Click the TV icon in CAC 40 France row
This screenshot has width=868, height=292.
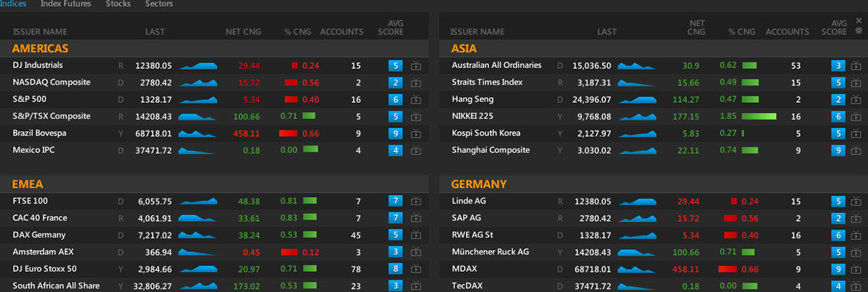pyautogui.click(x=416, y=218)
